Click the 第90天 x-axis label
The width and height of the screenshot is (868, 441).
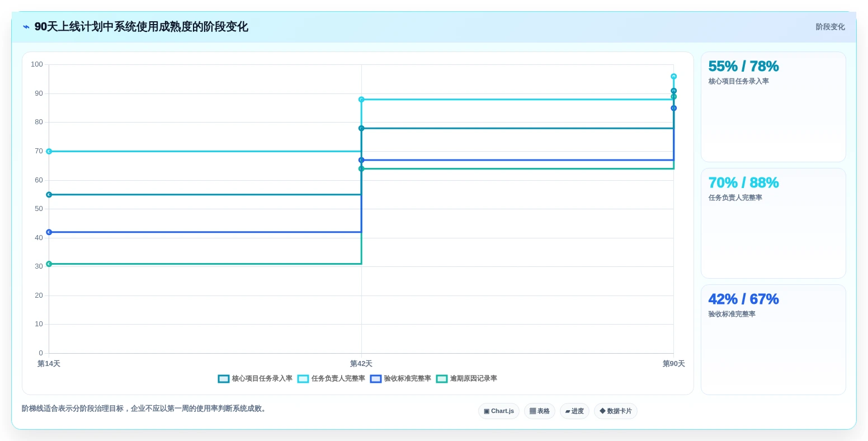pos(673,364)
